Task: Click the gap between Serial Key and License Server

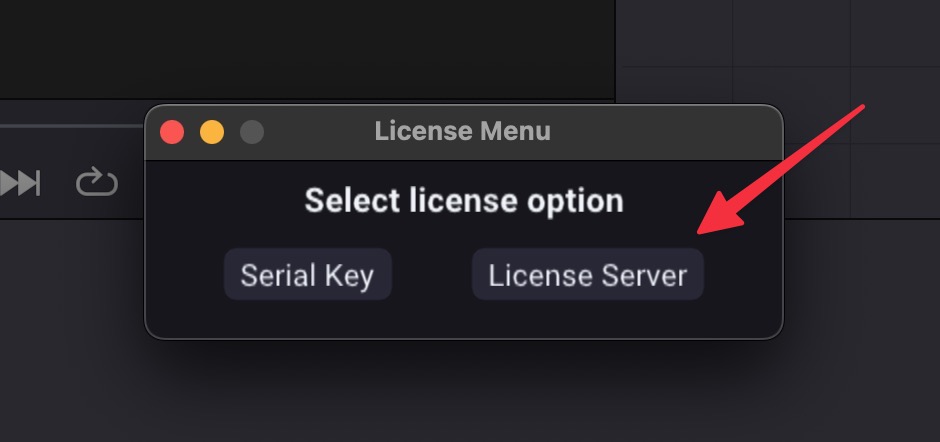Action: (x=431, y=275)
